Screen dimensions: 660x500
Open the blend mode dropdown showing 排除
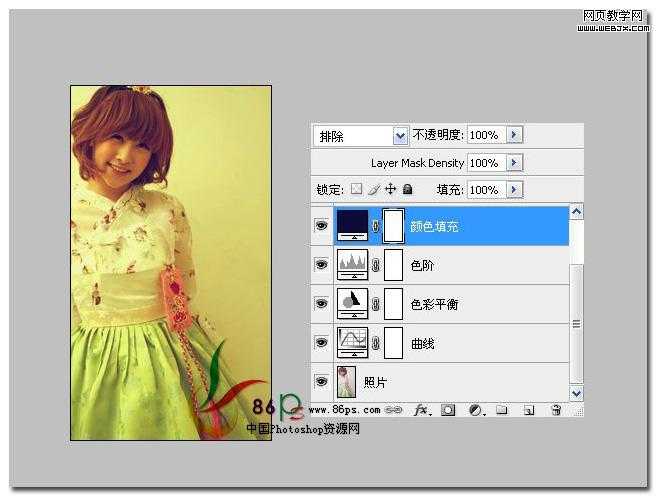click(x=360, y=136)
